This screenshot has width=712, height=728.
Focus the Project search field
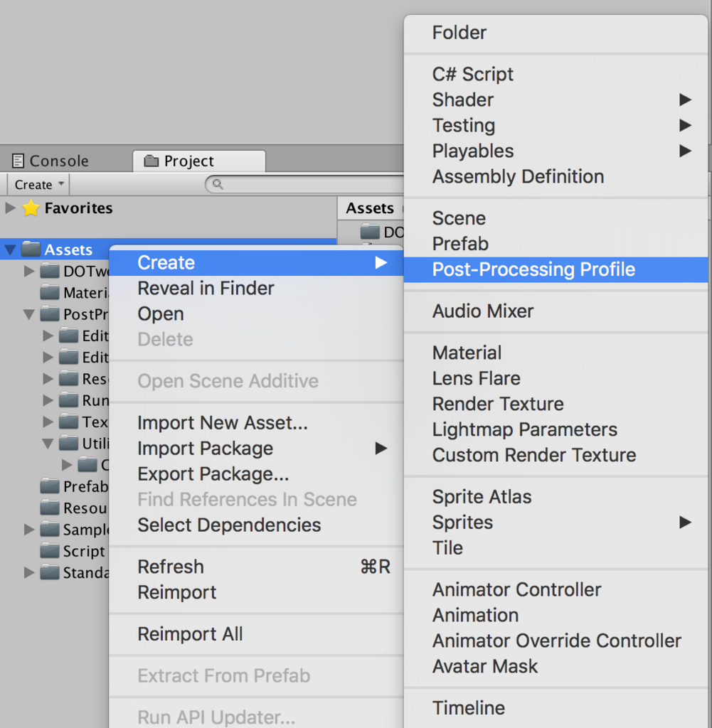coord(304,184)
